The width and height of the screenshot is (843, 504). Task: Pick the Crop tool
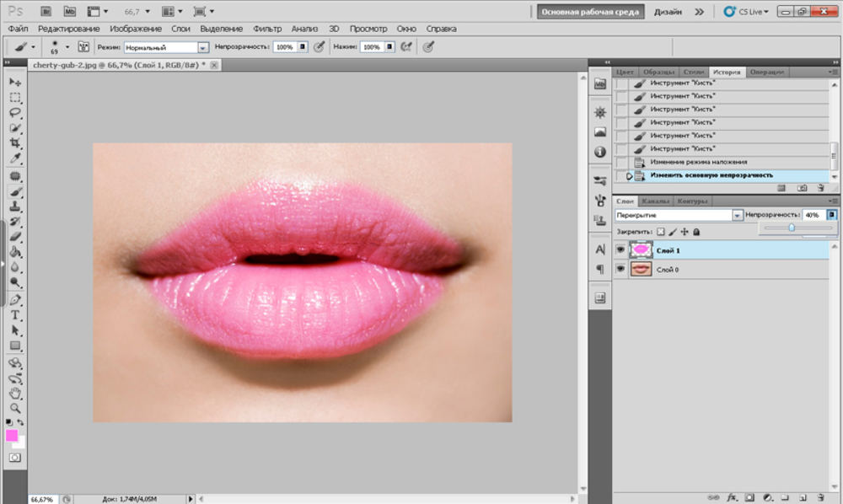15,144
